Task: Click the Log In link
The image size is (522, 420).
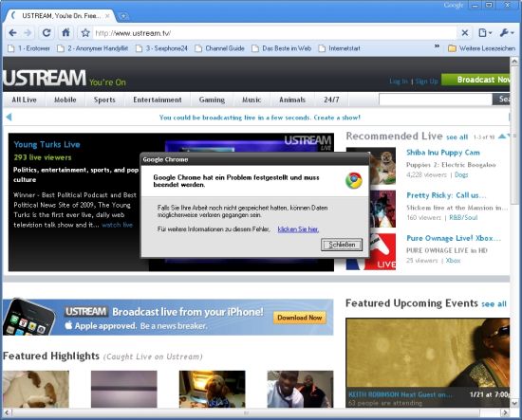Action: (399, 82)
